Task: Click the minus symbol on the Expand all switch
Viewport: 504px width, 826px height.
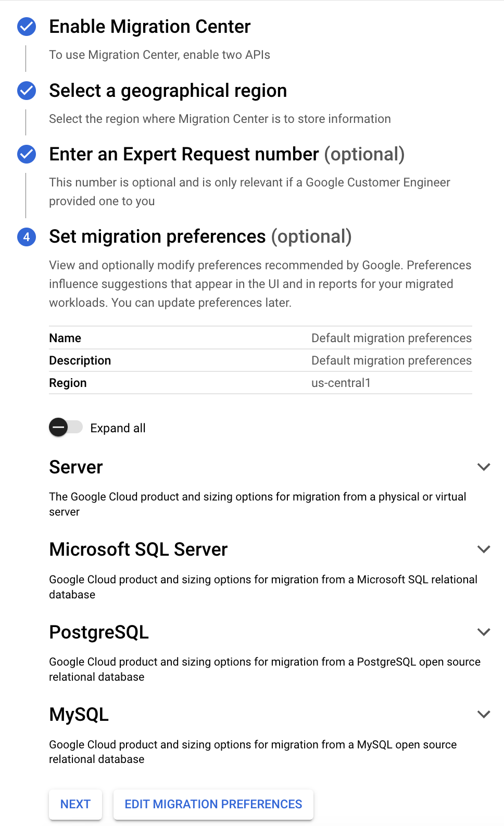Action: [58, 428]
